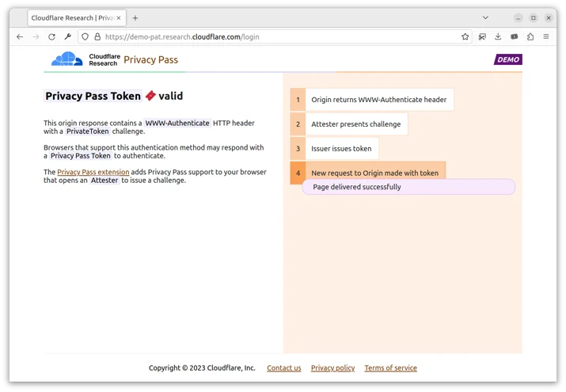
Task: Click the Privacy Pass header title
Action: (151, 60)
